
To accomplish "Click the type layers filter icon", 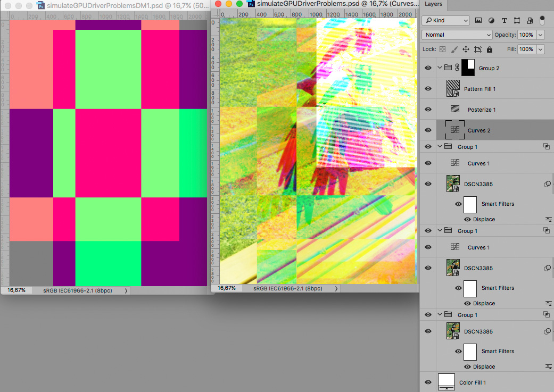I will [x=503, y=20].
